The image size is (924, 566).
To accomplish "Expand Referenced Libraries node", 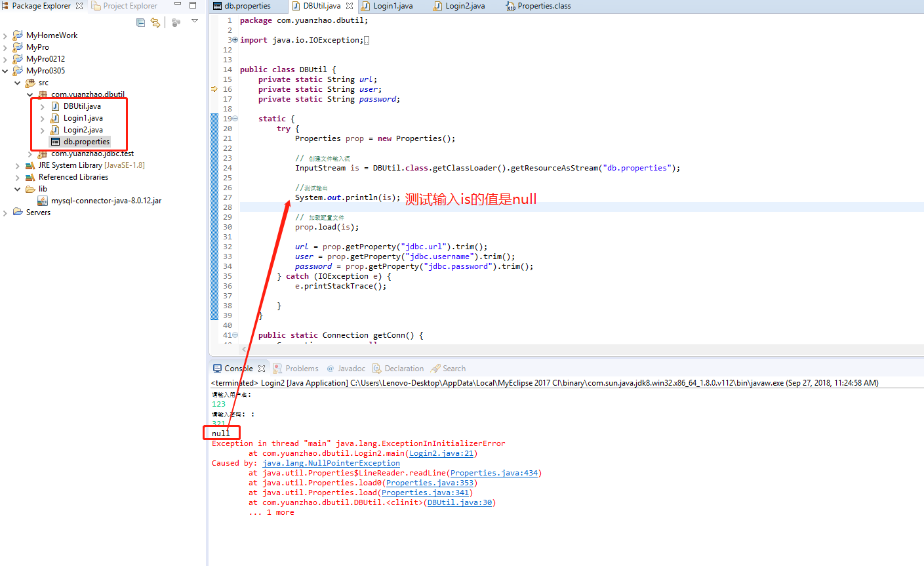I will 17,177.
